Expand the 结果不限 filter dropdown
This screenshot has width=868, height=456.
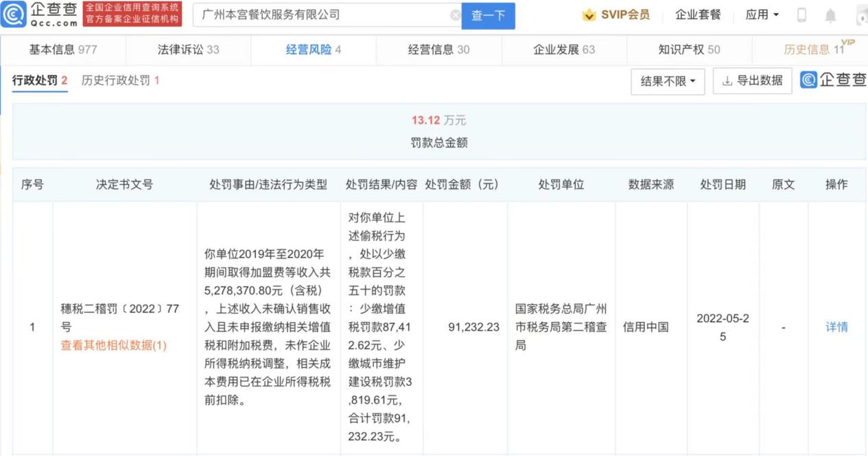668,81
